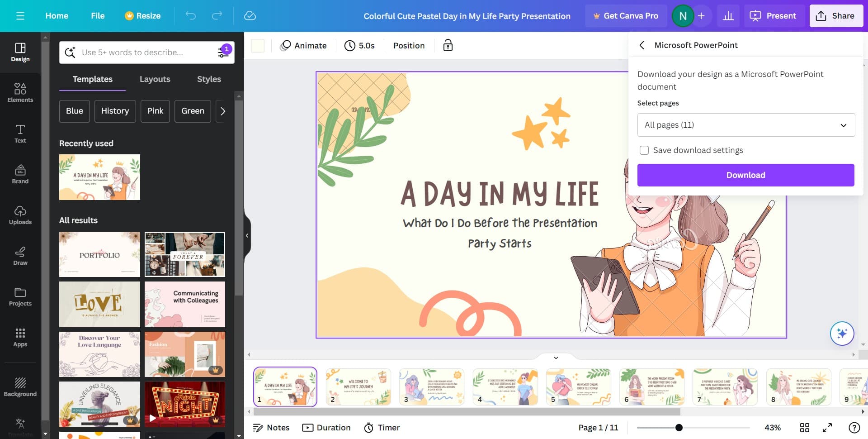The image size is (868, 439).
Task: Open the Select pages dropdown
Action: 746,125
